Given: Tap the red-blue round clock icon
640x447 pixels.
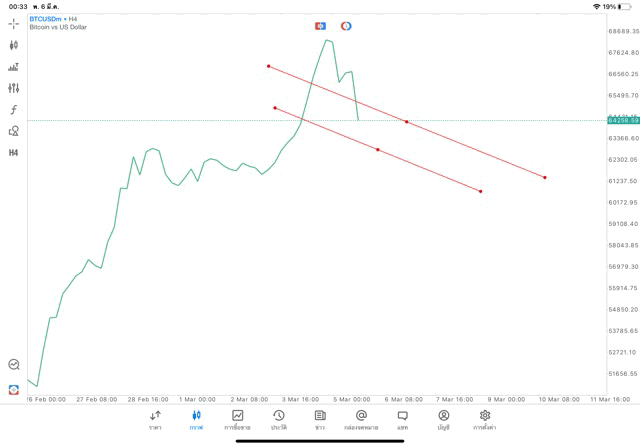Looking at the screenshot, I should pyautogui.click(x=346, y=26).
